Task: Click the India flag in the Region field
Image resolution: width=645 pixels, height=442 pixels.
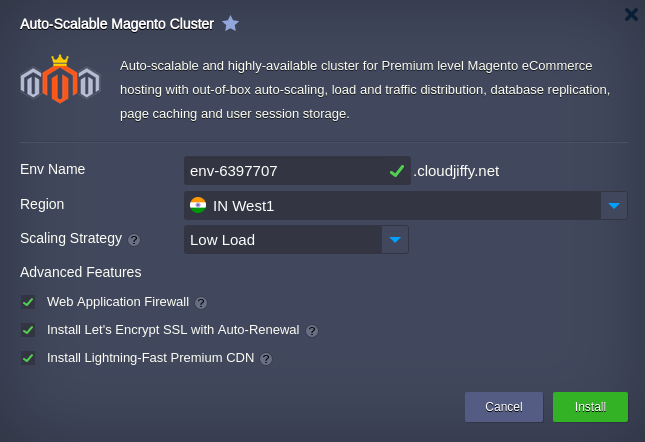Action: (198, 205)
